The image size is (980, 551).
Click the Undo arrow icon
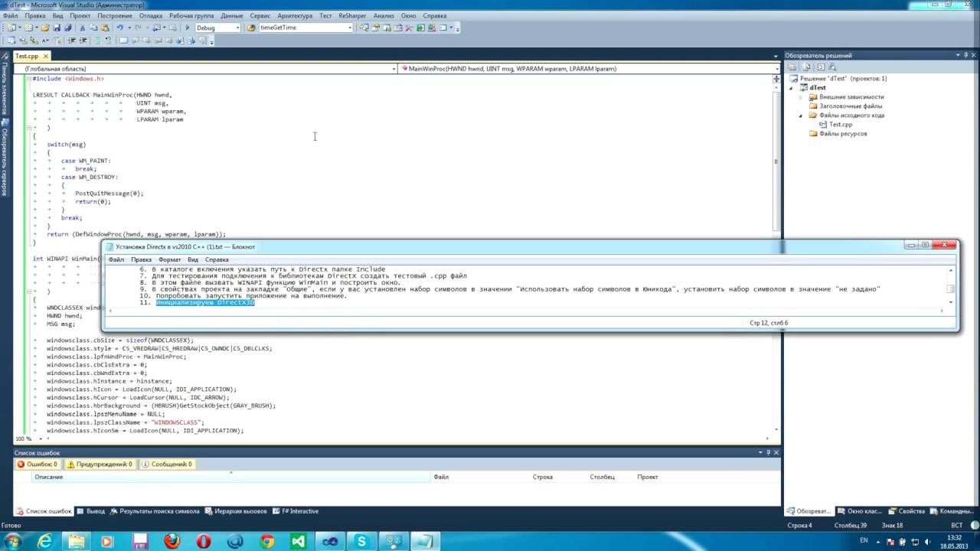coord(120,28)
